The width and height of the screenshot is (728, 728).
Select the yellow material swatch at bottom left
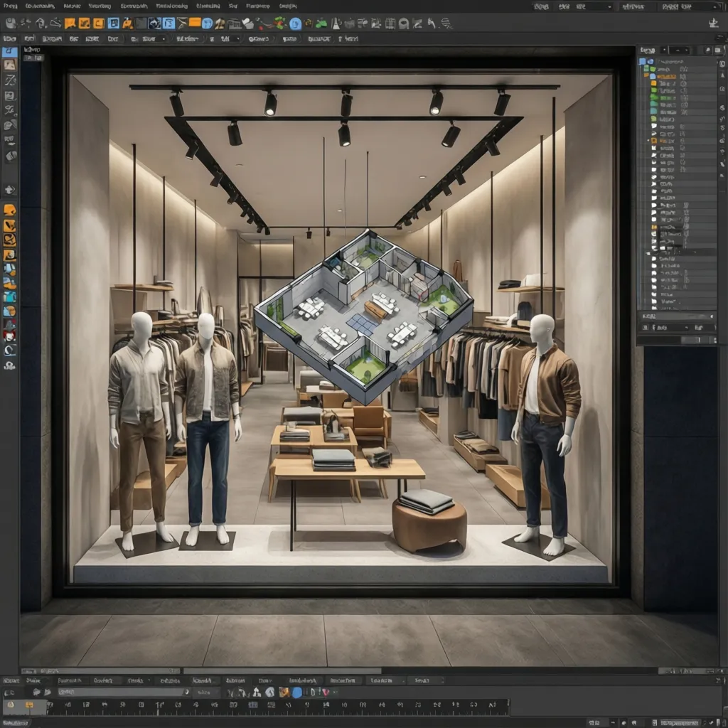point(30,705)
